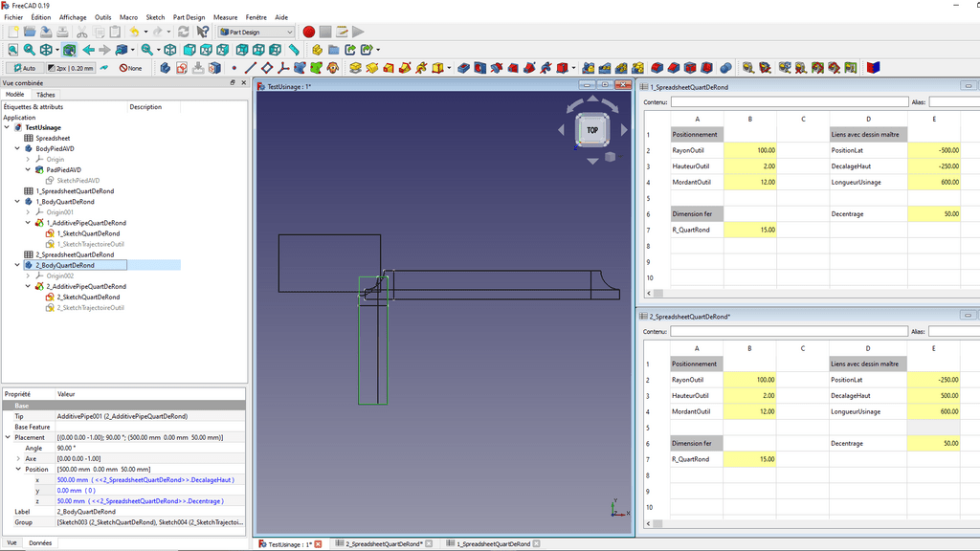Expand the Axe property row
This screenshot has width=980, height=551.
[x=18, y=458]
